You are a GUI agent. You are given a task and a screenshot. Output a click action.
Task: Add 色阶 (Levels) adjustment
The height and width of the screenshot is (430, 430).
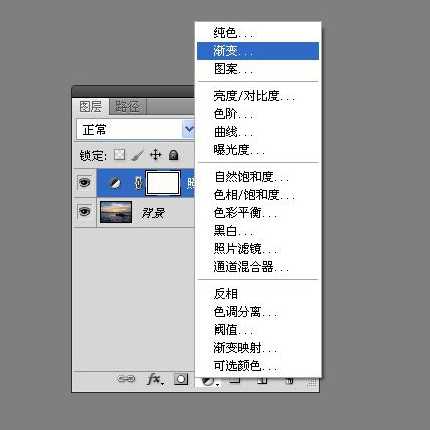(258, 114)
